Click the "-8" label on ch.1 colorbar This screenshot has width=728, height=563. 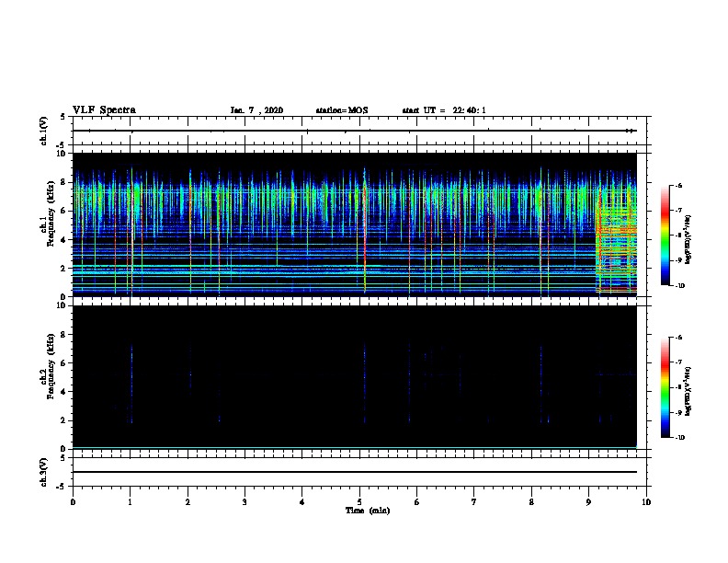[x=678, y=236]
